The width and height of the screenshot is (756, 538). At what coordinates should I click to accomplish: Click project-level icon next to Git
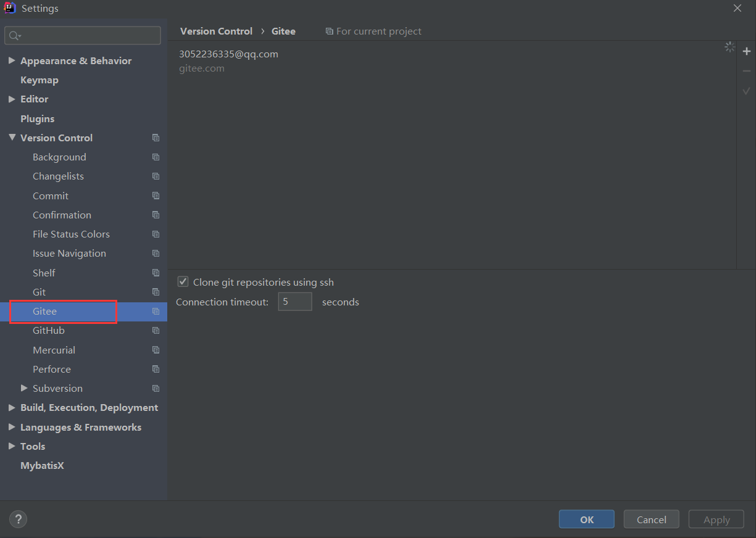coord(156,292)
